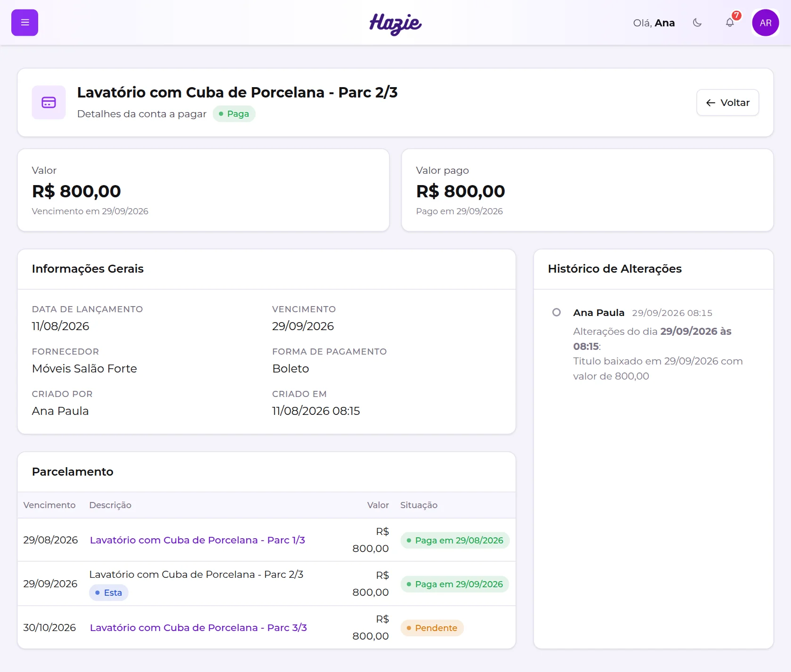
Task: Click the Situação column header
Action: tap(419, 505)
